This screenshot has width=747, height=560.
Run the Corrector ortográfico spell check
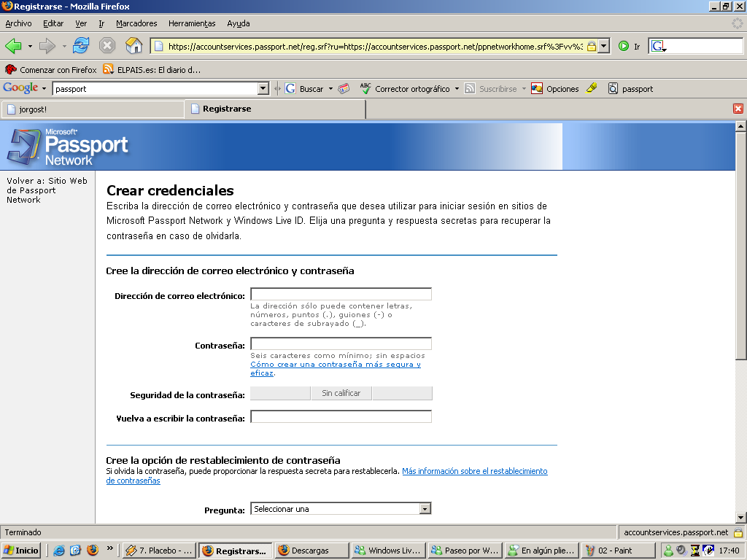coord(404,88)
